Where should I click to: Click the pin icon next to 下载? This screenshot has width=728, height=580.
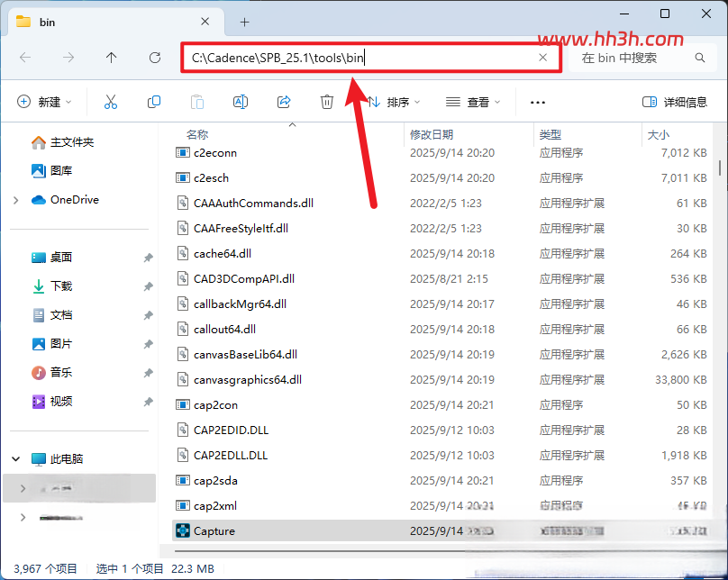tap(148, 286)
